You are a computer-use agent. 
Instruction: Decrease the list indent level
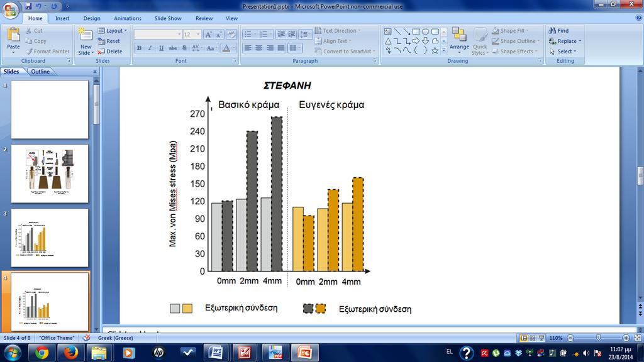click(280, 35)
